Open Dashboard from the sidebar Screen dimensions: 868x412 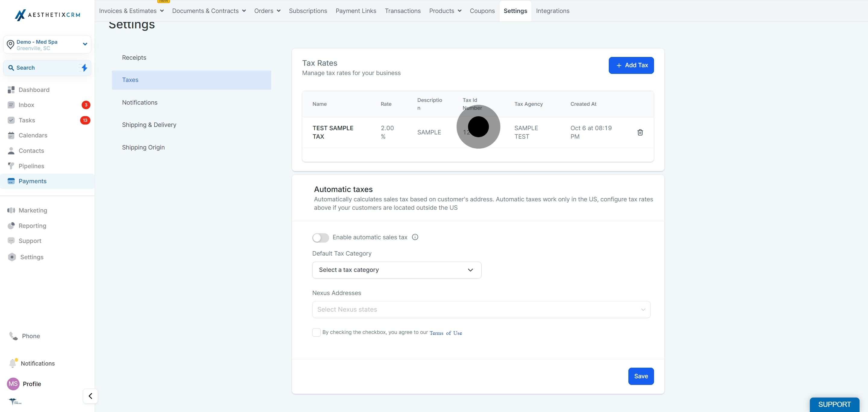click(x=34, y=90)
